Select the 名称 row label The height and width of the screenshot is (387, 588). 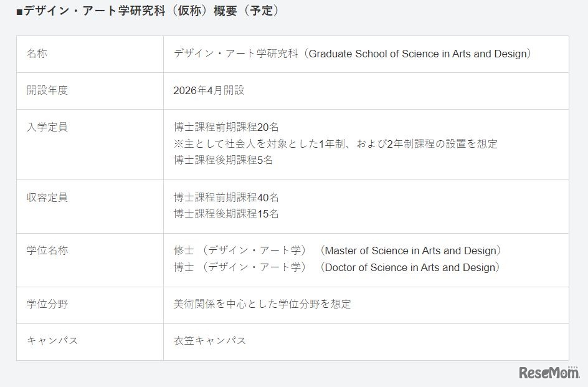click(x=37, y=54)
